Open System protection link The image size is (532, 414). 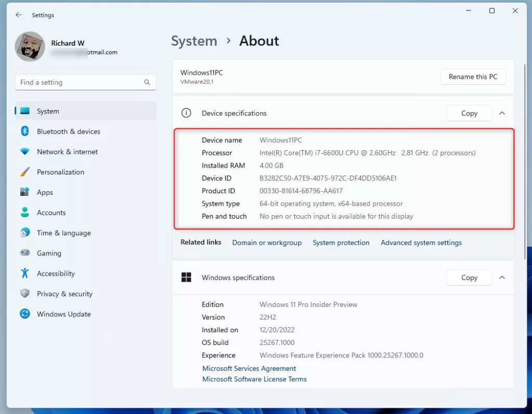point(341,243)
